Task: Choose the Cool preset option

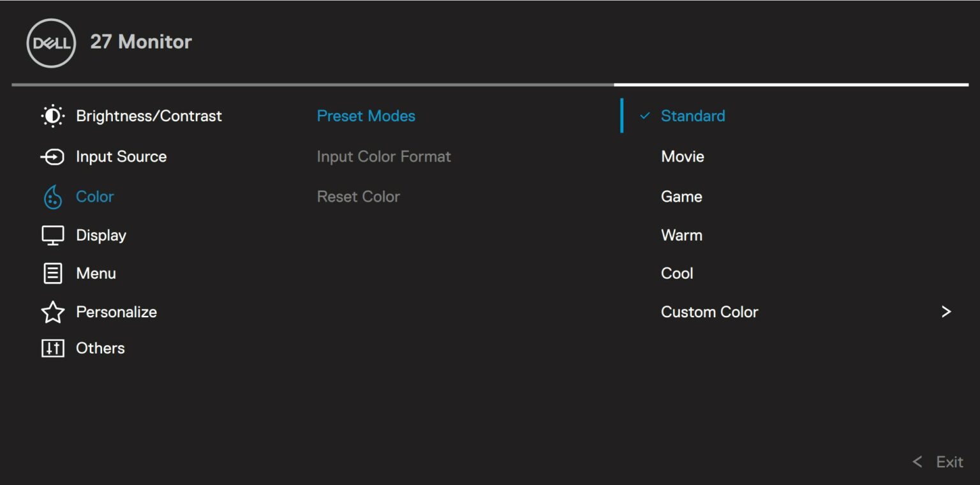Action: pos(676,273)
